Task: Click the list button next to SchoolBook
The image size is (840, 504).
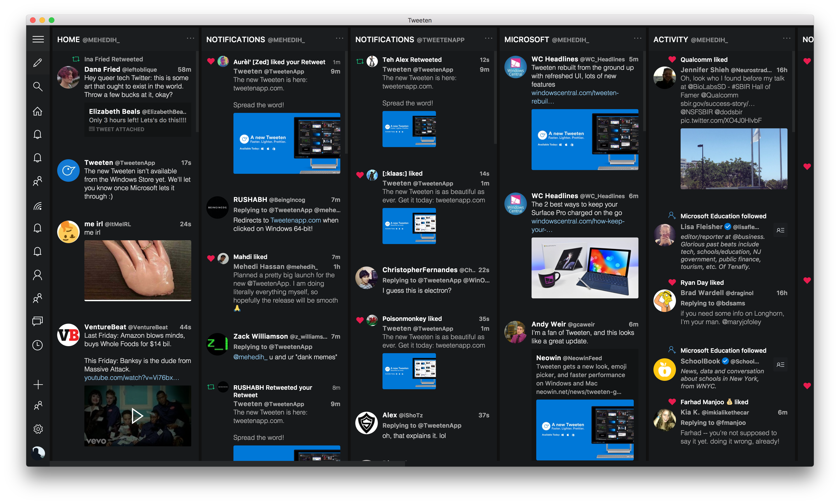Action: click(x=780, y=365)
